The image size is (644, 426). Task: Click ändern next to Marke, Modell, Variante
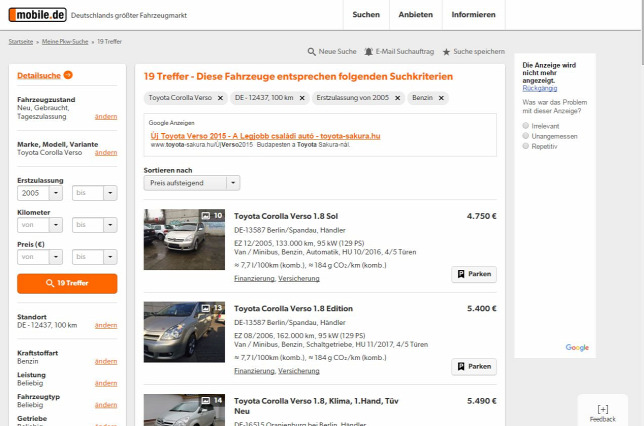click(106, 153)
